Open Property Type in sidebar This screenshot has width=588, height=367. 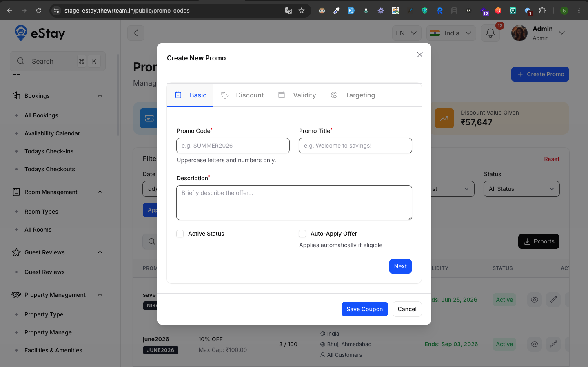pyautogui.click(x=44, y=314)
